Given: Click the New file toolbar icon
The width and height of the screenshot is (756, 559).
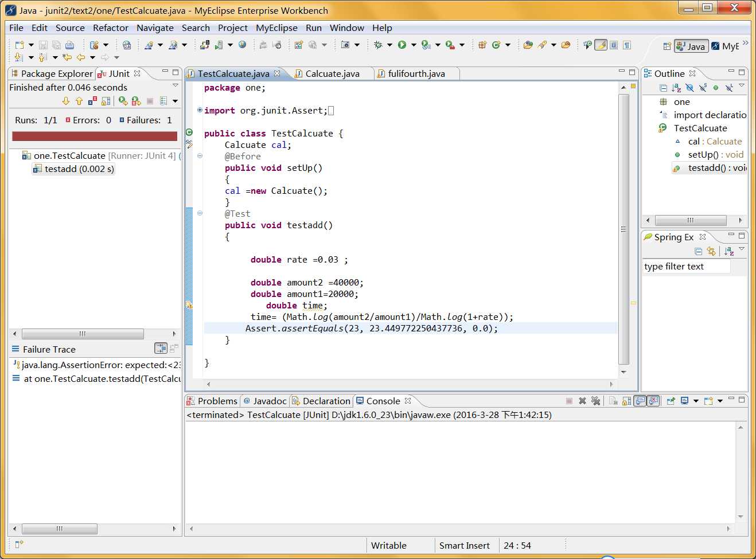Looking at the screenshot, I should pos(19,45).
